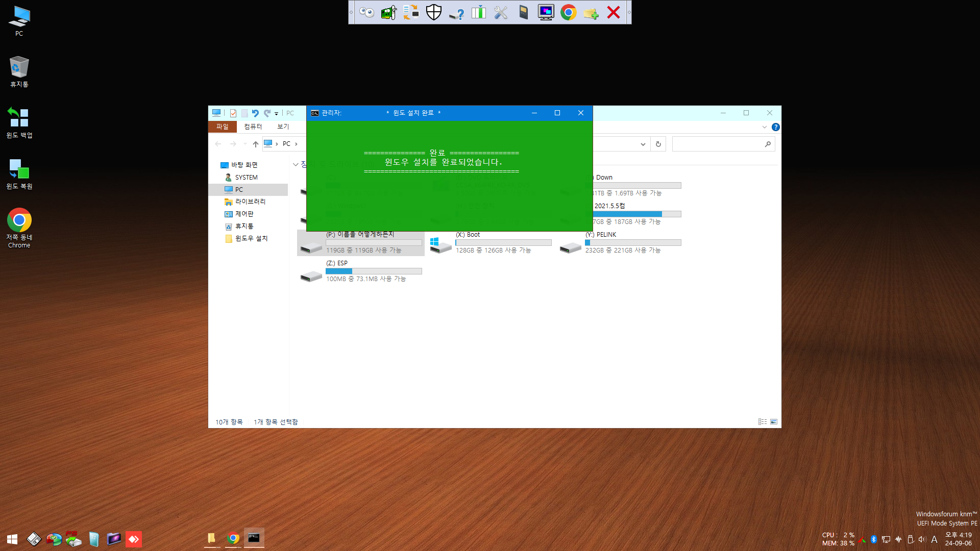Switch to File Explorer taskbar button

click(211, 538)
